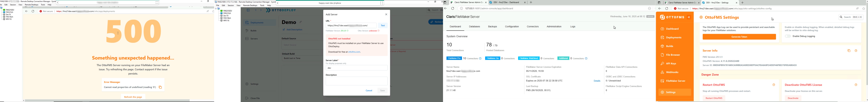The height and width of the screenshot is (102, 868).
Task: Click Refresh the page on error screen
Action: tap(133, 97)
